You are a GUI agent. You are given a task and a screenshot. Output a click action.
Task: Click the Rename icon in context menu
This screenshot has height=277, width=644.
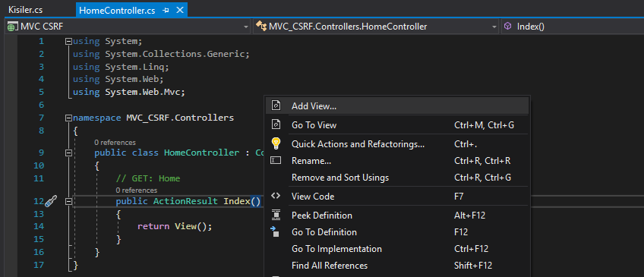[x=276, y=160]
